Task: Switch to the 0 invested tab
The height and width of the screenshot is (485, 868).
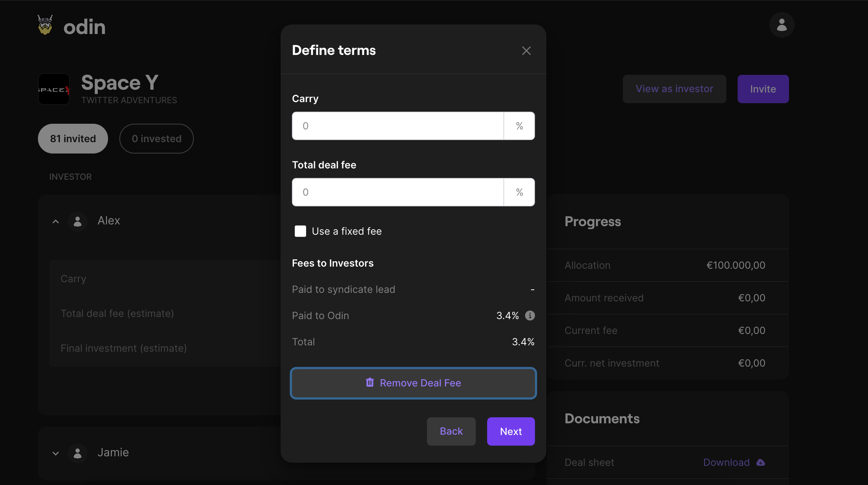Action: click(157, 139)
